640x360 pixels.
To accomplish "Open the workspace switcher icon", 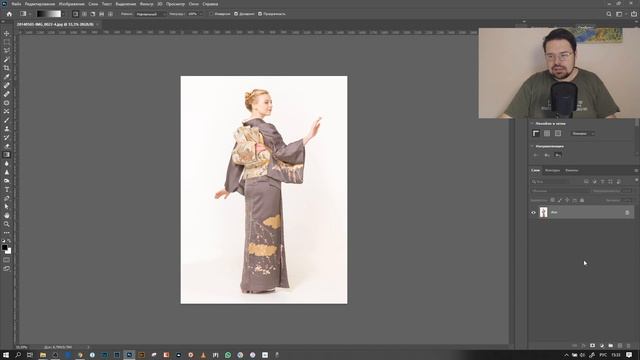I will coord(620,14).
